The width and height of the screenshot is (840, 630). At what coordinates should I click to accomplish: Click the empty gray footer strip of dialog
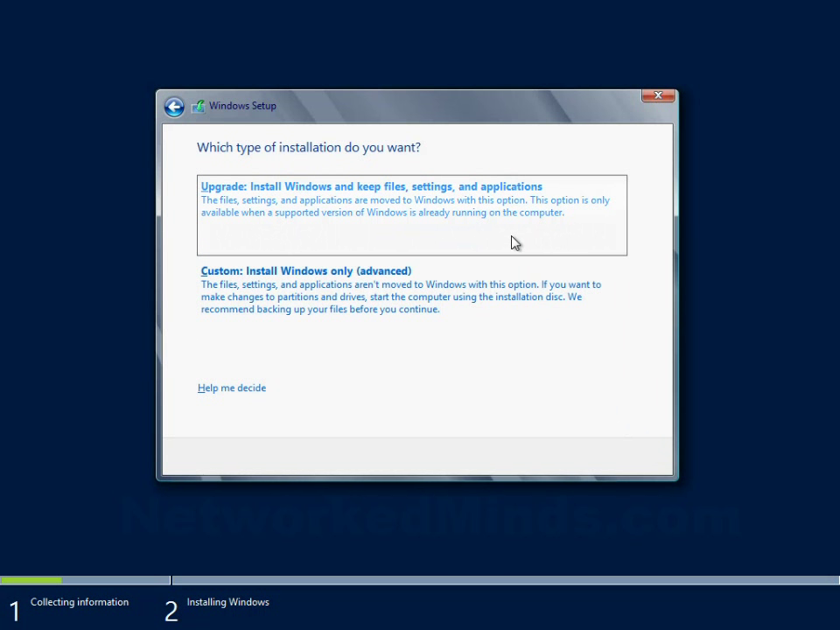417,456
